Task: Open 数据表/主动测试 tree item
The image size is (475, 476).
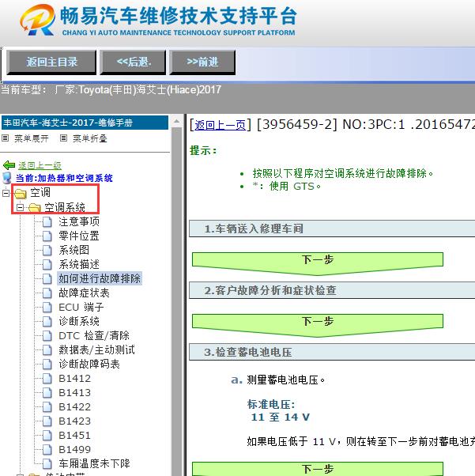Action: click(x=97, y=349)
